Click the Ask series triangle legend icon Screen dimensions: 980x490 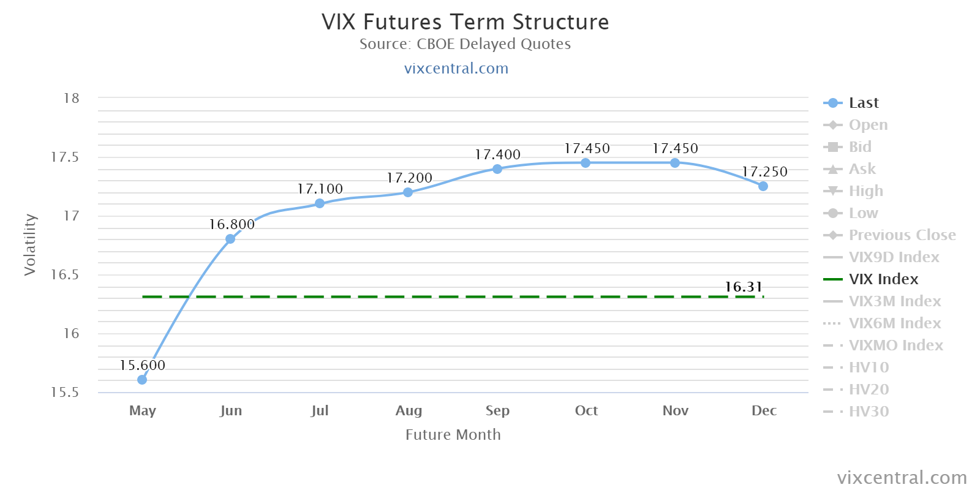coord(832,169)
